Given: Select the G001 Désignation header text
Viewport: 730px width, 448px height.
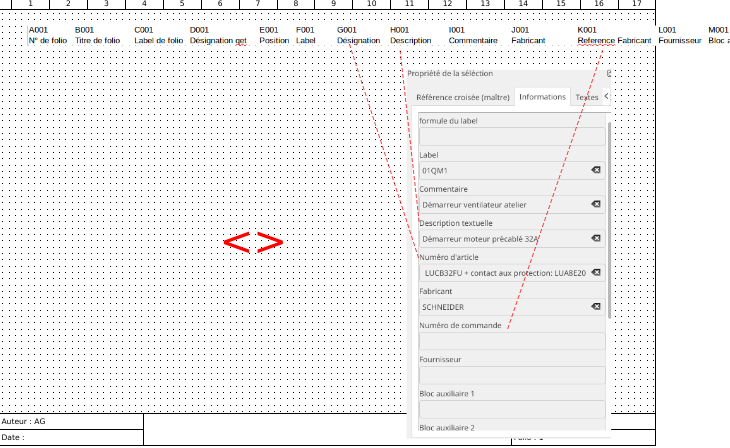Looking at the screenshot, I should 358,36.
